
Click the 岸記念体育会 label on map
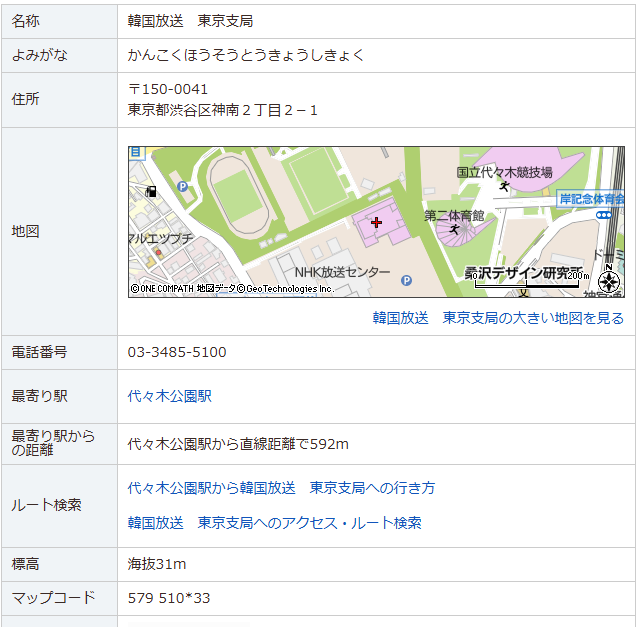point(591,199)
